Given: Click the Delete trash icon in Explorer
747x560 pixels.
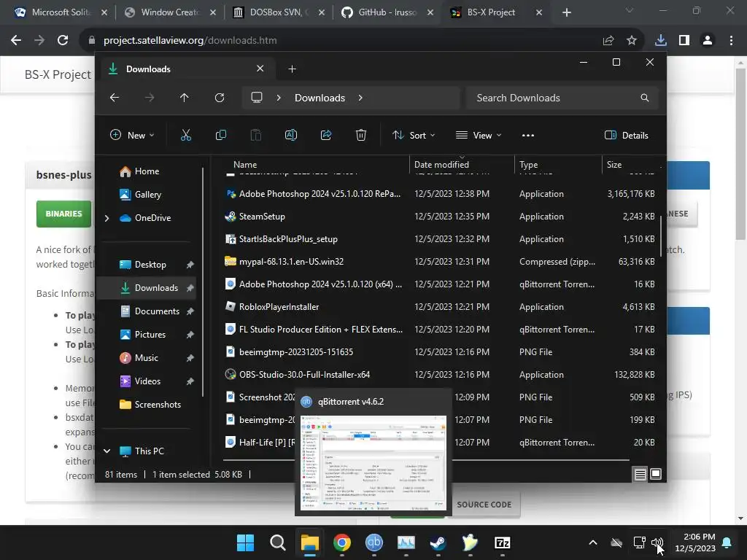Looking at the screenshot, I should [360, 135].
